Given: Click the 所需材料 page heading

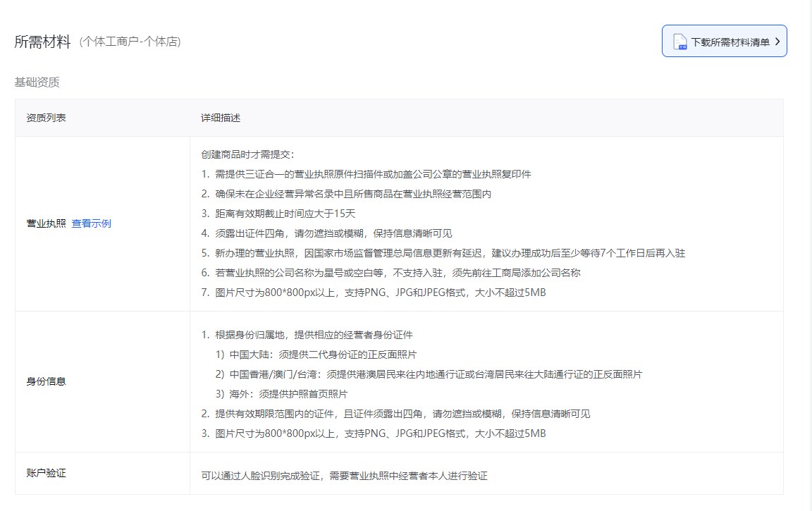Looking at the screenshot, I should click(x=42, y=42).
